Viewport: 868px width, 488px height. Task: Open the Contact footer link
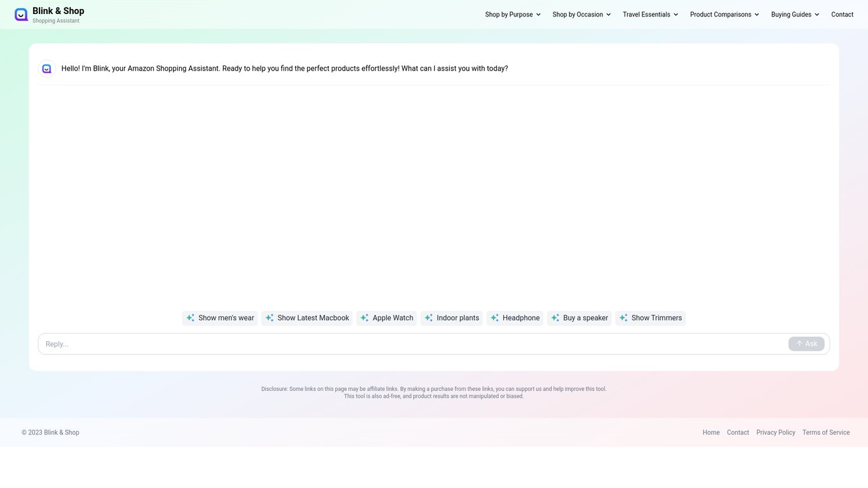pyautogui.click(x=738, y=433)
